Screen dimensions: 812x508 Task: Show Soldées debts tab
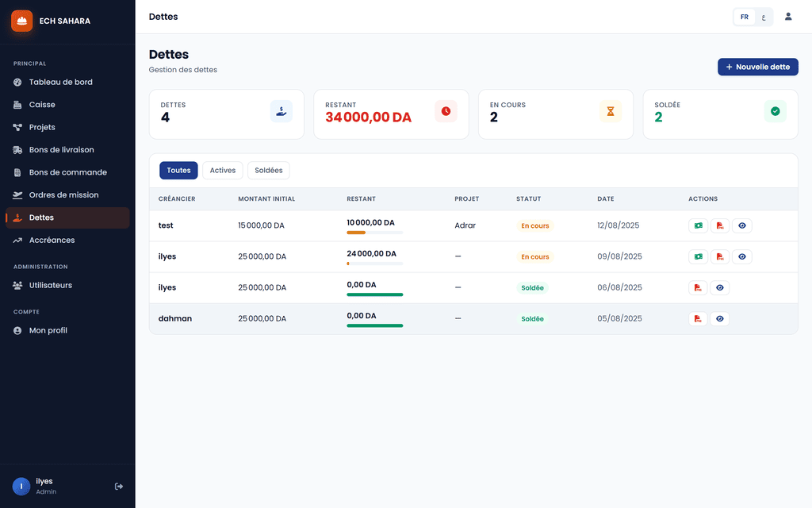pos(268,171)
